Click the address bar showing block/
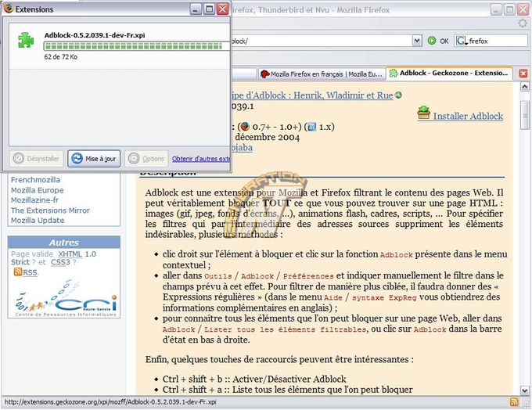The width and height of the screenshot is (532, 410). [322, 41]
